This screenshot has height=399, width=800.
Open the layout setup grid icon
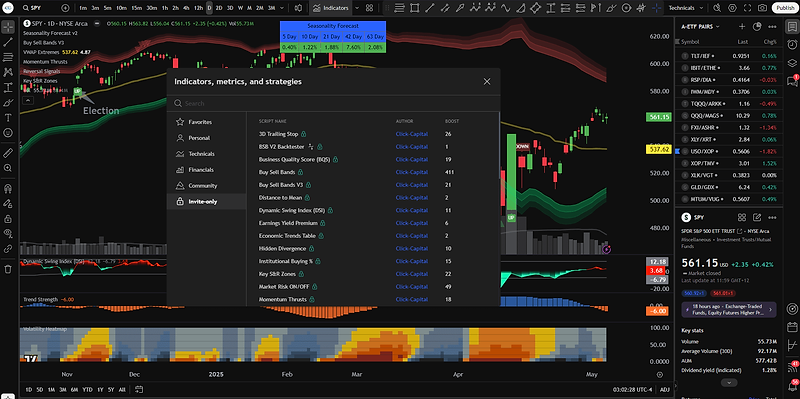(x=369, y=8)
